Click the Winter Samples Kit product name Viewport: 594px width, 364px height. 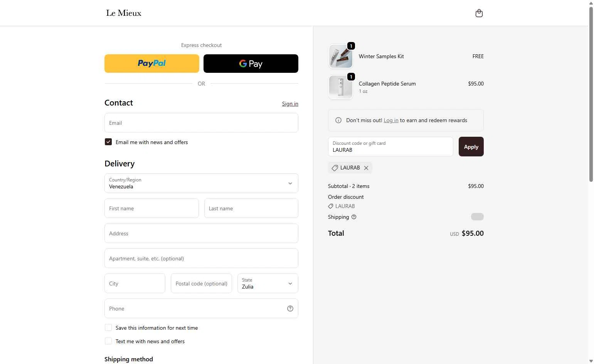tap(381, 56)
